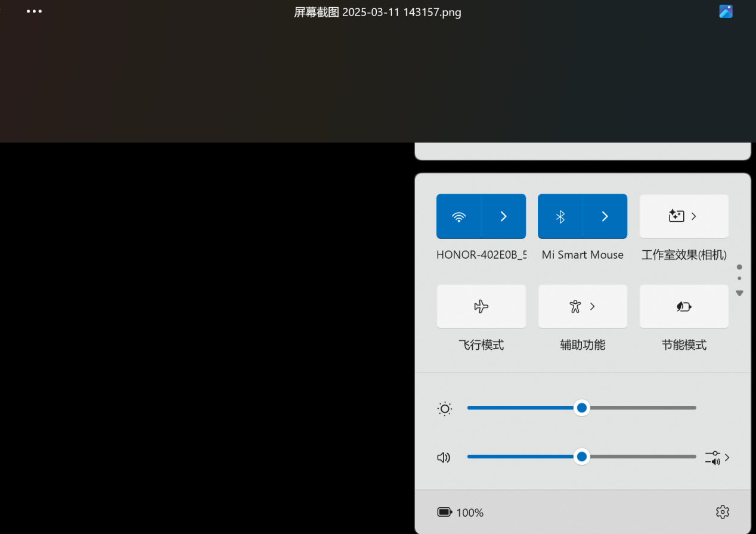
Task: Open the 工作室效果 (camera) studio effects tile
Action: point(684,216)
